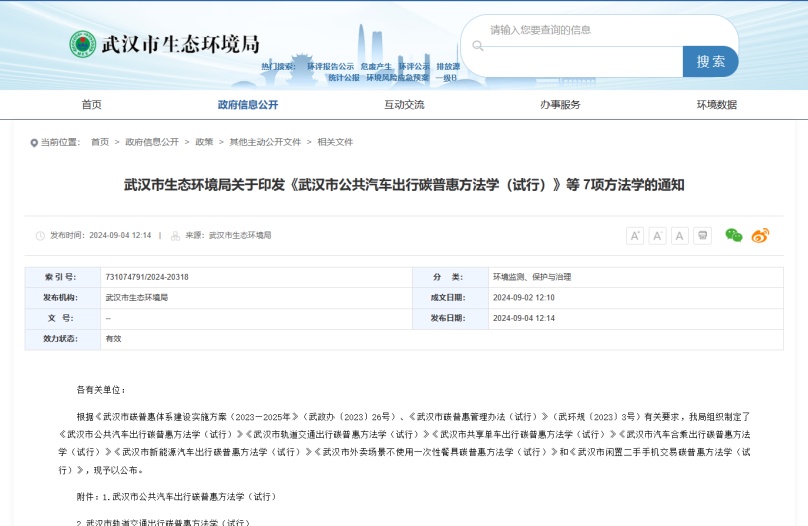Click 相关文件 at the breadcrumb end
The width and height of the screenshot is (808, 526).
[x=335, y=142]
